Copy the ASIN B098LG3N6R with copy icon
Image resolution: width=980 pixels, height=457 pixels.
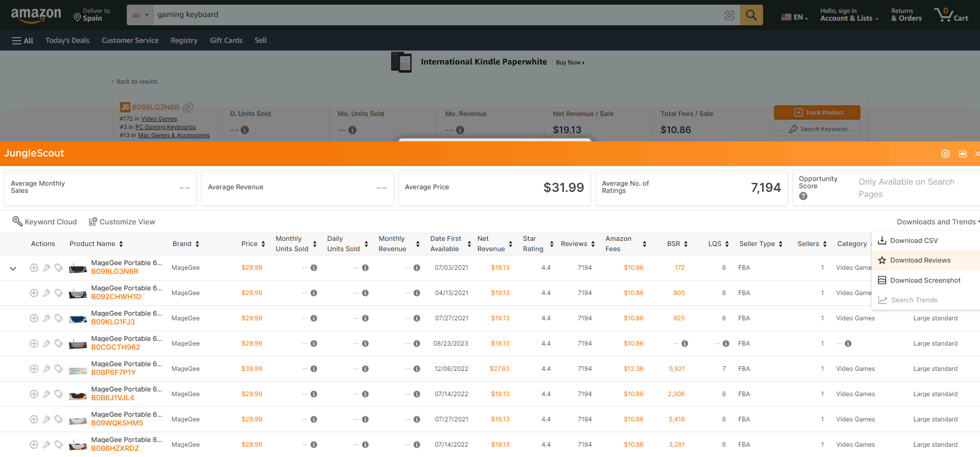pyautogui.click(x=189, y=107)
